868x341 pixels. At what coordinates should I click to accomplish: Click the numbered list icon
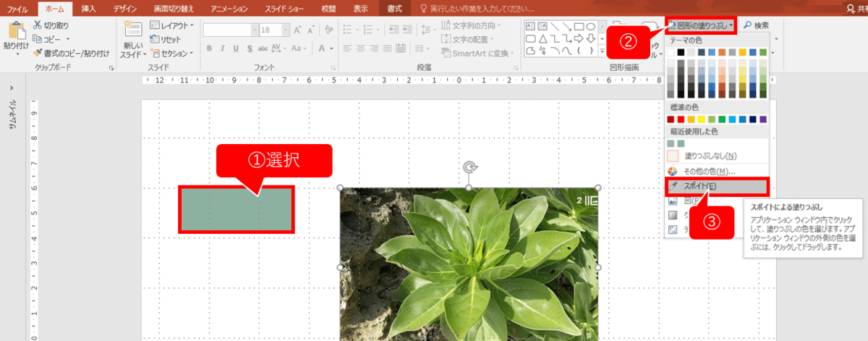click(x=369, y=30)
